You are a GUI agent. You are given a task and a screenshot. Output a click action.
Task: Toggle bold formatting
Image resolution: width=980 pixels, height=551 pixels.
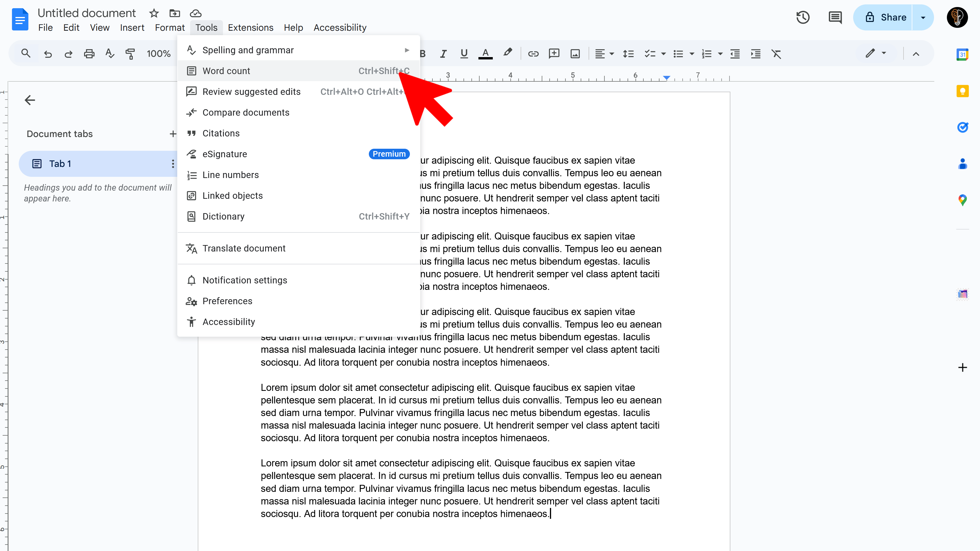[422, 54]
